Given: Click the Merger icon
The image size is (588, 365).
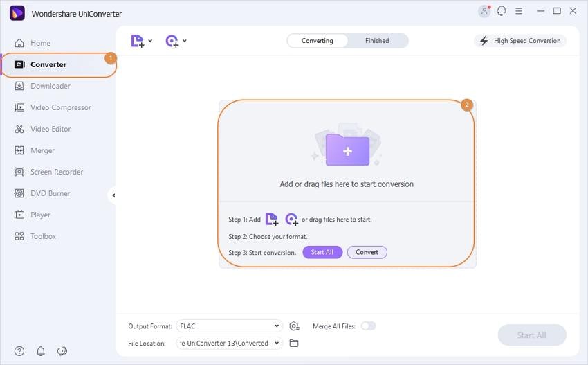Looking at the screenshot, I should (x=19, y=150).
